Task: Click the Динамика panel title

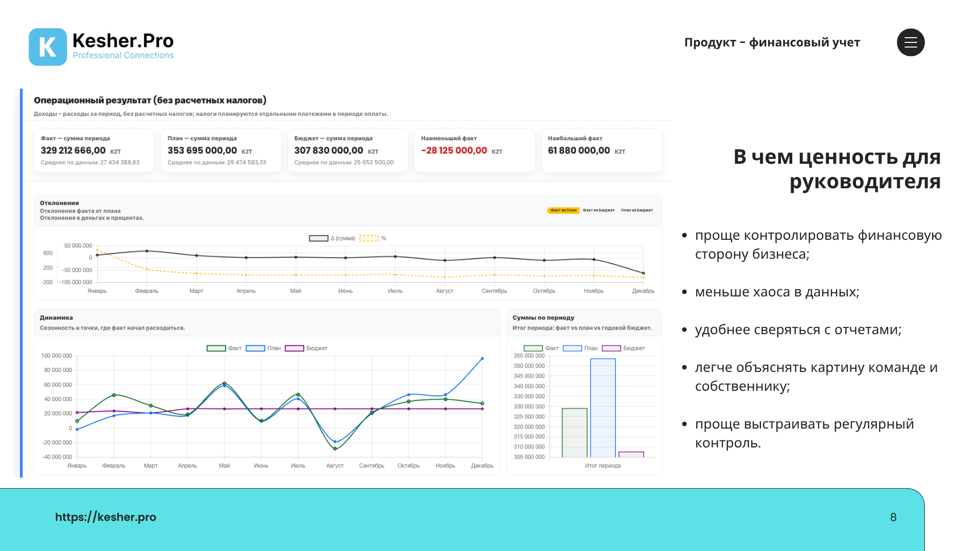Action: click(56, 317)
